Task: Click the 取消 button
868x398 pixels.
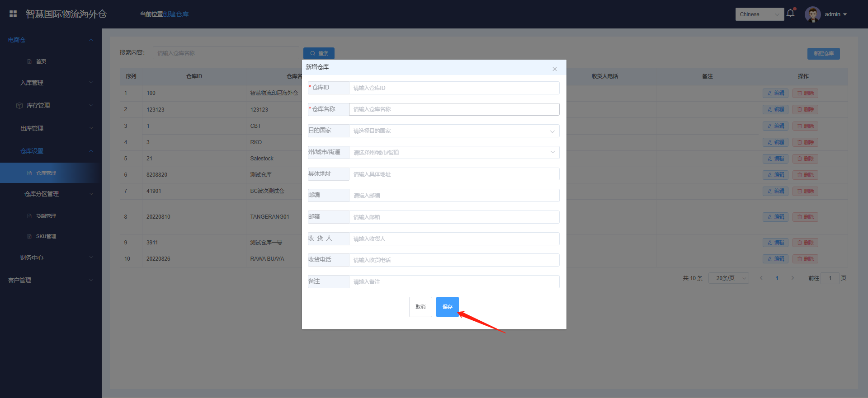Action: (x=420, y=307)
